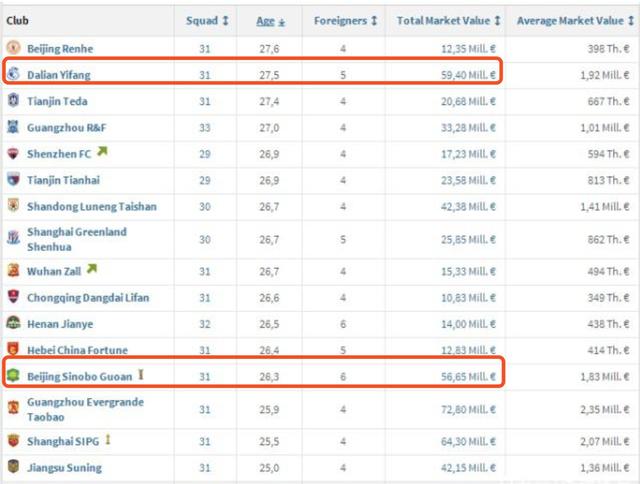Open the Henan Jianye club link
Viewport: 640px width, 484px height.
click(x=60, y=324)
